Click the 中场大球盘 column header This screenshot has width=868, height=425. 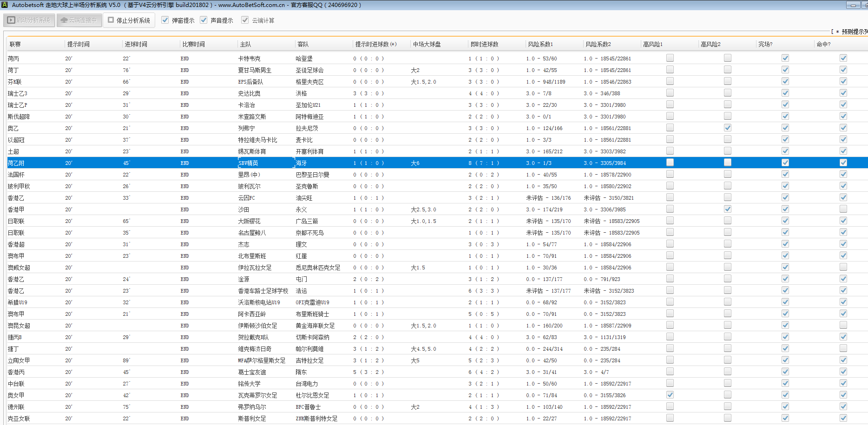click(x=427, y=44)
